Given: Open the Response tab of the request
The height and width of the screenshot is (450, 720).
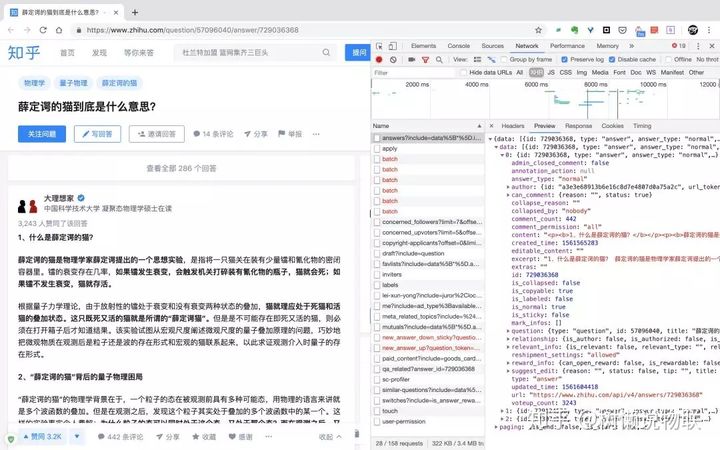Looking at the screenshot, I should 578,126.
